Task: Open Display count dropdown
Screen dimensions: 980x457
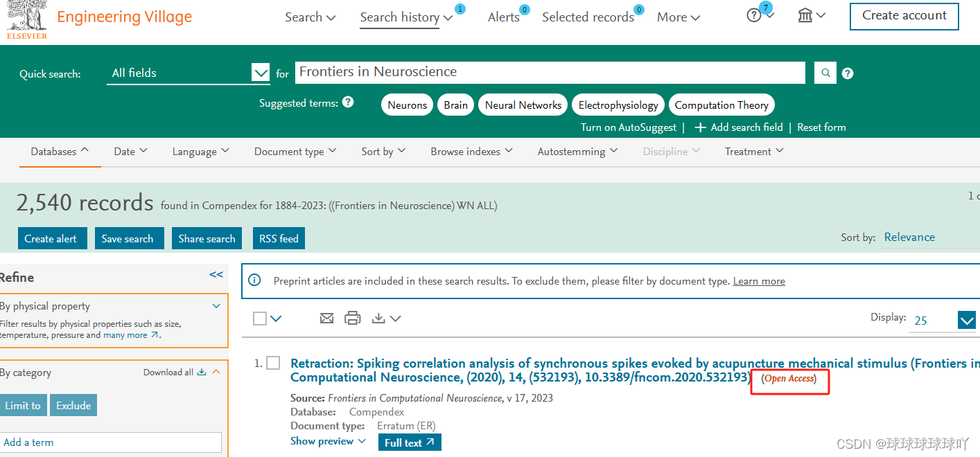Action: tap(943, 320)
